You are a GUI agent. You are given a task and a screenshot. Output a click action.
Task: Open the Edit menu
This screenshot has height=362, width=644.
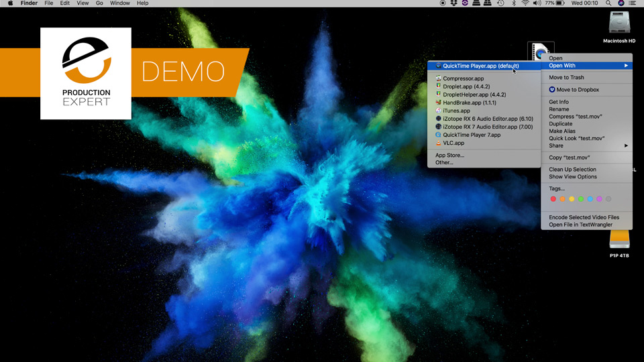tap(65, 3)
